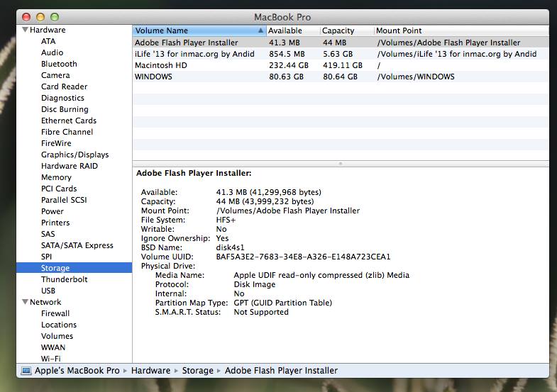Select the highlighted Storage item
The height and width of the screenshot is (392, 557).
pos(75,268)
